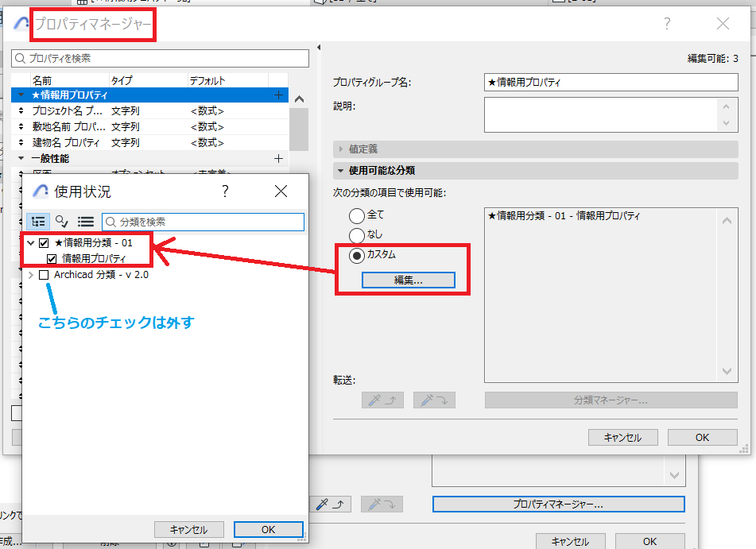Click eyedropper pick-up button in background dialog
This screenshot has height=549, width=756.
click(x=330, y=505)
